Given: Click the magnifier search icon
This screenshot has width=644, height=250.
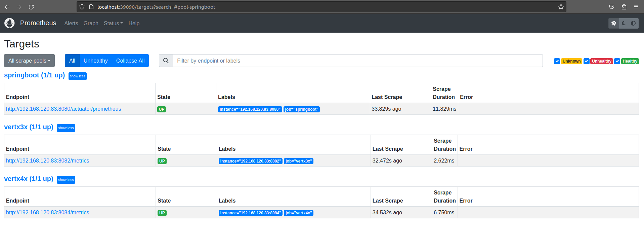Looking at the screenshot, I should tap(166, 61).
